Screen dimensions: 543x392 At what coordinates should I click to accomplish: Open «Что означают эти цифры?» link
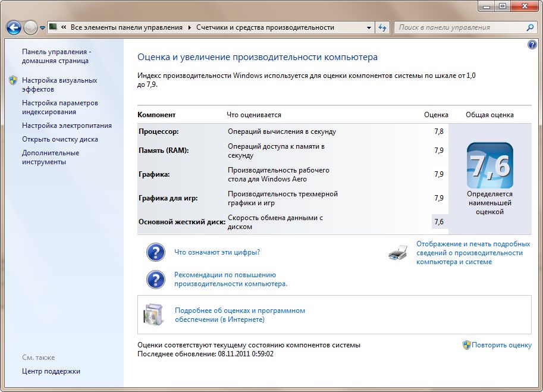(217, 252)
